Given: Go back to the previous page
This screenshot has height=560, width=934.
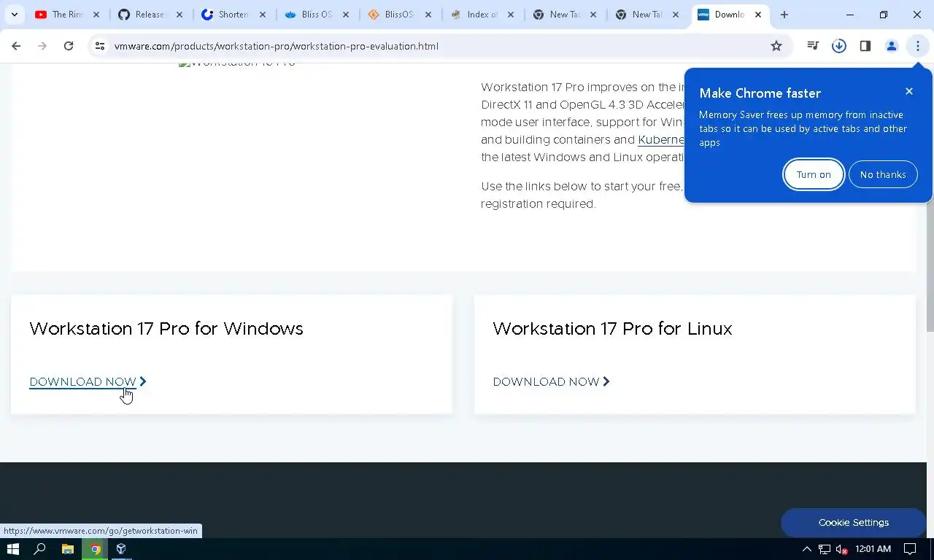Looking at the screenshot, I should pos(16,46).
